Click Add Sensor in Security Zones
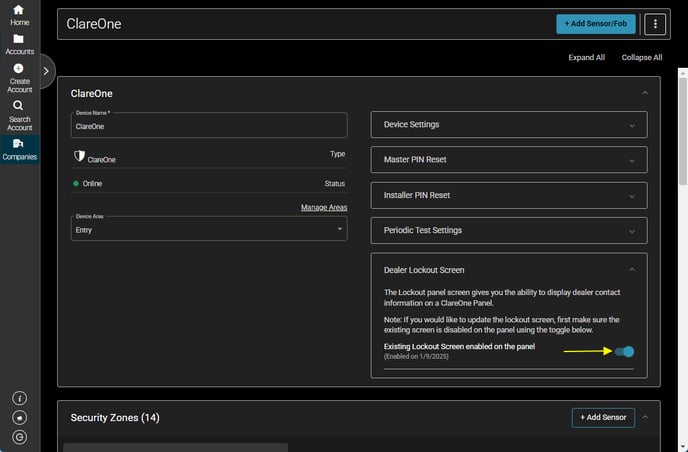The width and height of the screenshot is (688, 452). (x=603, y=418)
